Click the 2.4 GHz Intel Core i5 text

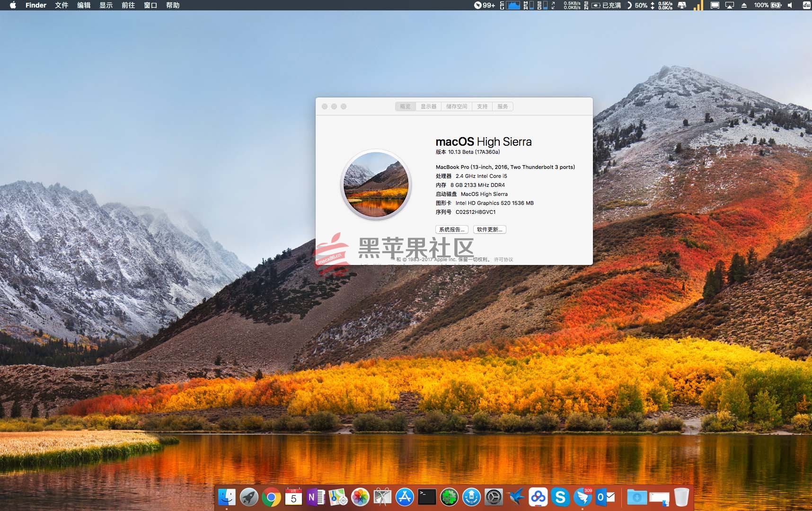point(481,176)
